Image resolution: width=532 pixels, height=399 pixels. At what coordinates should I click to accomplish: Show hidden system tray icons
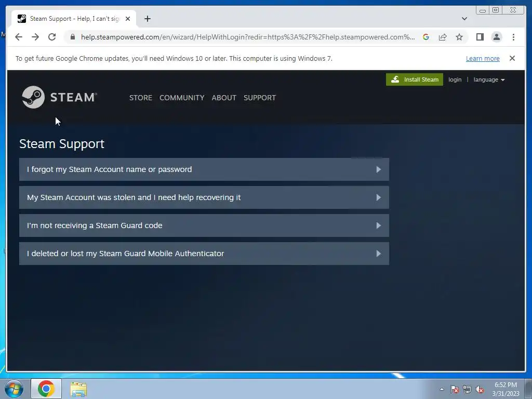click(x=442, y=389)
